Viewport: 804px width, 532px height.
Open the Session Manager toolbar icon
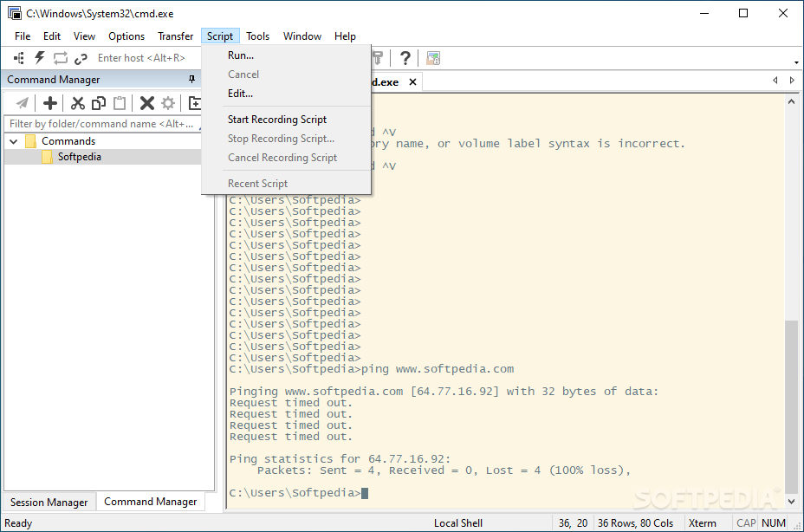(19, 58)
